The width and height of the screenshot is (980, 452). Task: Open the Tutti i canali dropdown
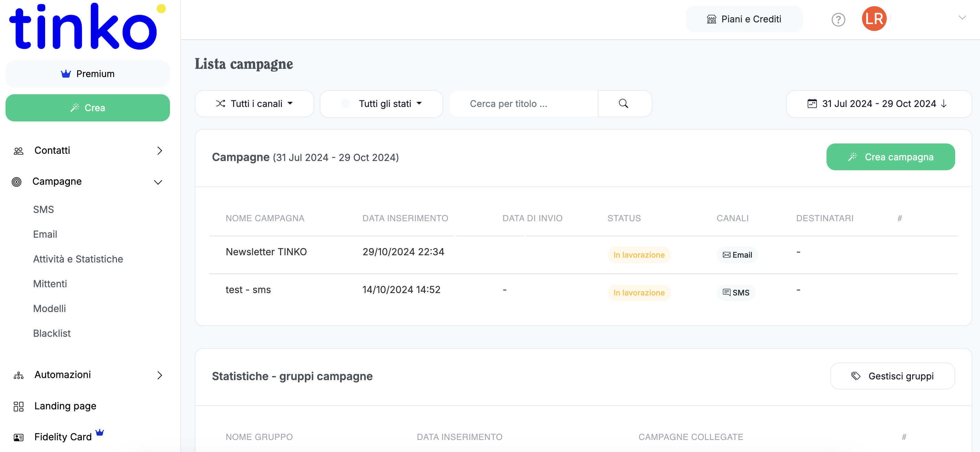tap(254, 104)
